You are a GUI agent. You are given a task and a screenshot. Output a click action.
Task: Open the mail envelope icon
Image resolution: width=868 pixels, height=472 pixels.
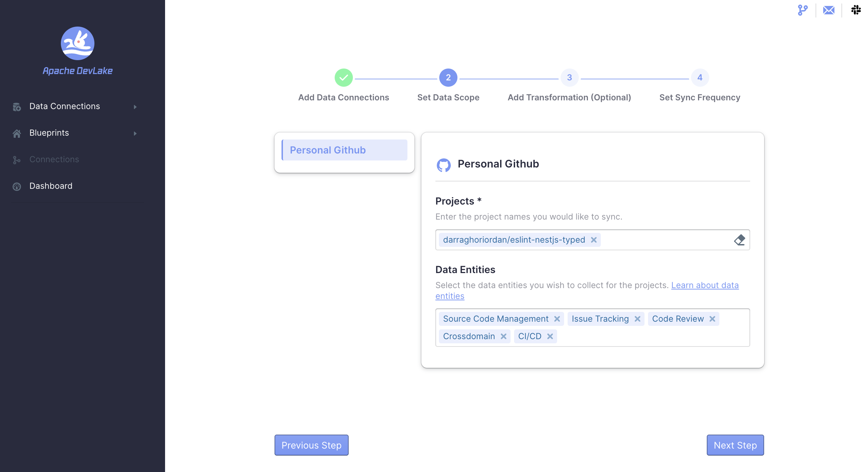pos(829,10)
